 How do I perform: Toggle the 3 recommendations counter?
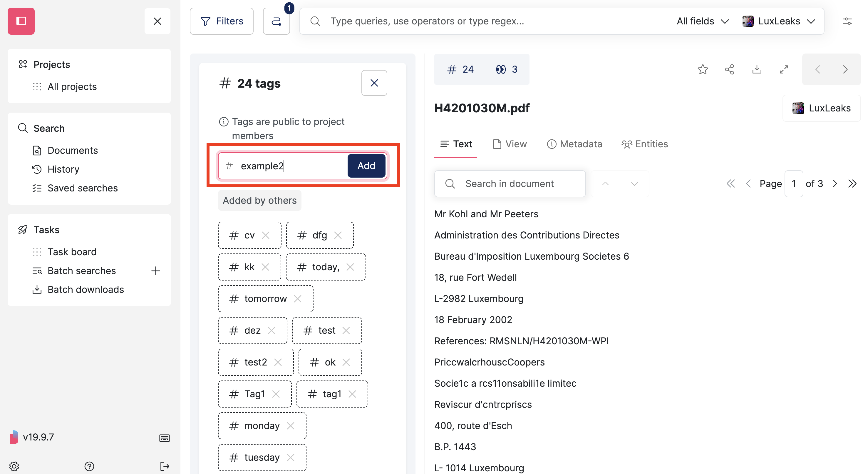tap(507, 69)
